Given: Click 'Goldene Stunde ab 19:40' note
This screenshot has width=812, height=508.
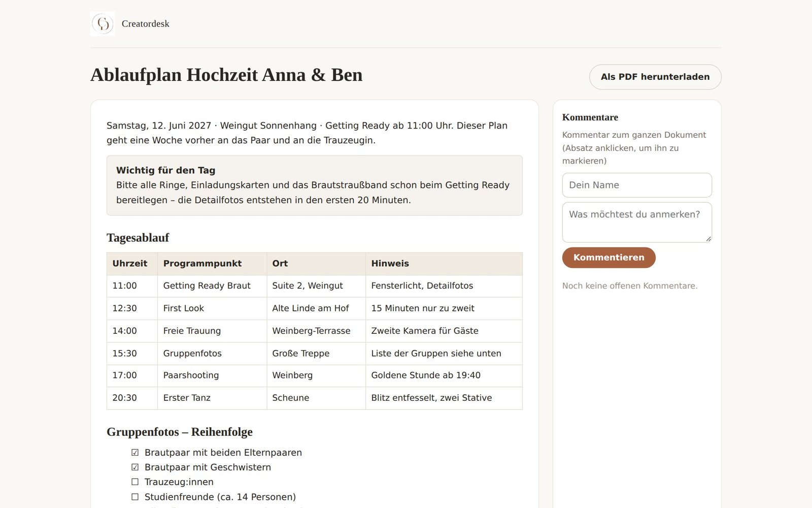Looking at the screenshot, I should coord(444,375).
